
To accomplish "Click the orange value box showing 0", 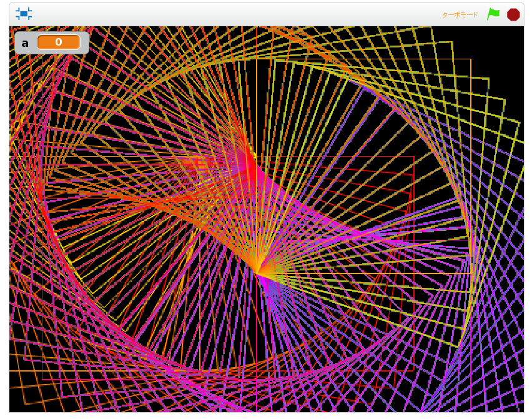I will click(58, 42).
